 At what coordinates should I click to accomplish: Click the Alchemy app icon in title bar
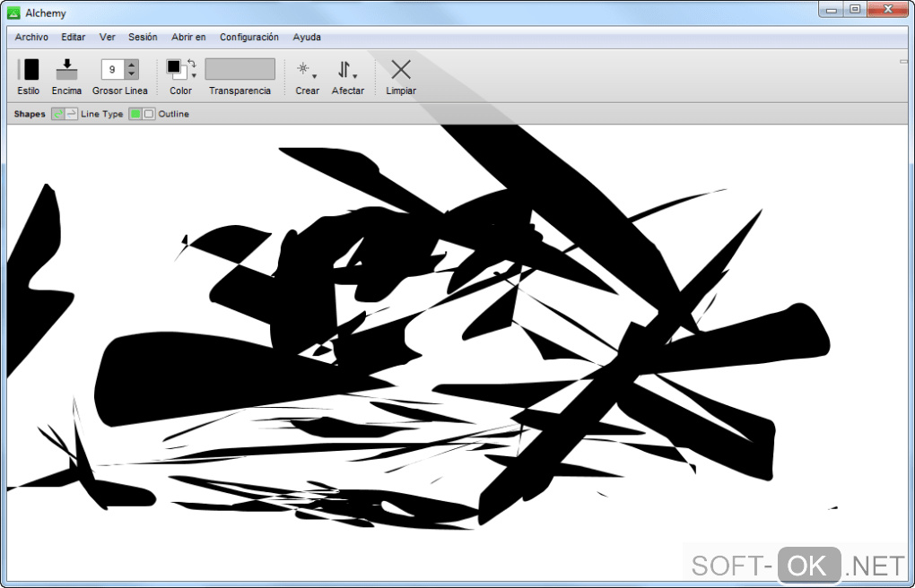pyautogui.click(x=13, y=13)
